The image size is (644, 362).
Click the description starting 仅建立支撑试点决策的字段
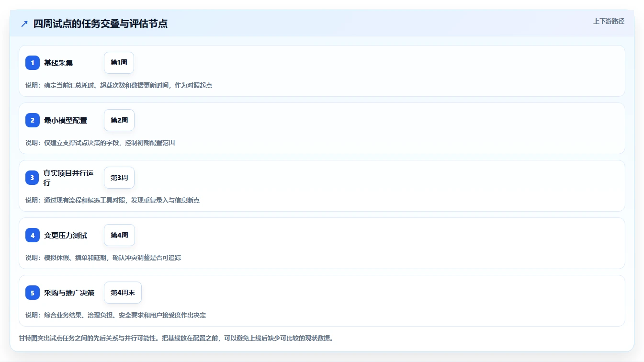pyautogui.click(x=100, y=143)
